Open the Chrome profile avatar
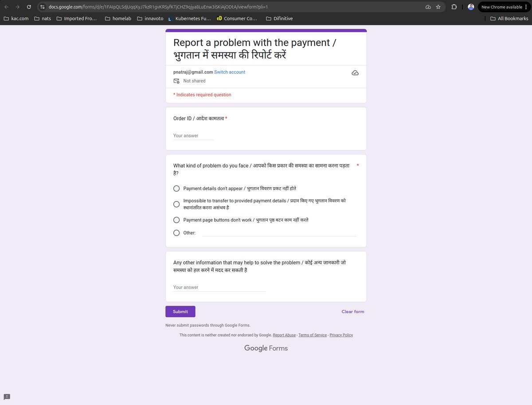The image size is (532, 405). [x=471, y=7]
